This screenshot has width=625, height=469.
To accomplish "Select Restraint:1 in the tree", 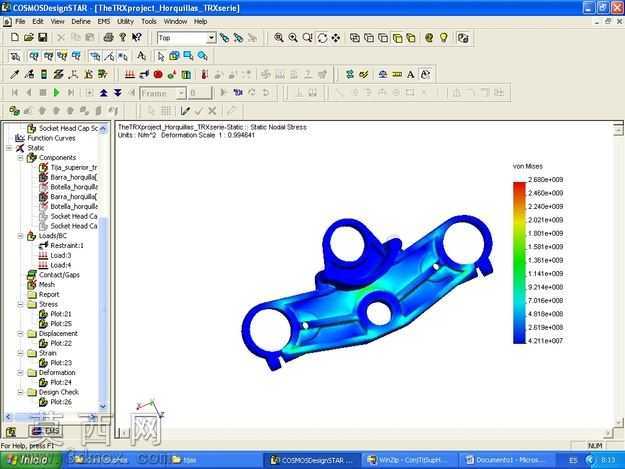I will click(67, 245).
